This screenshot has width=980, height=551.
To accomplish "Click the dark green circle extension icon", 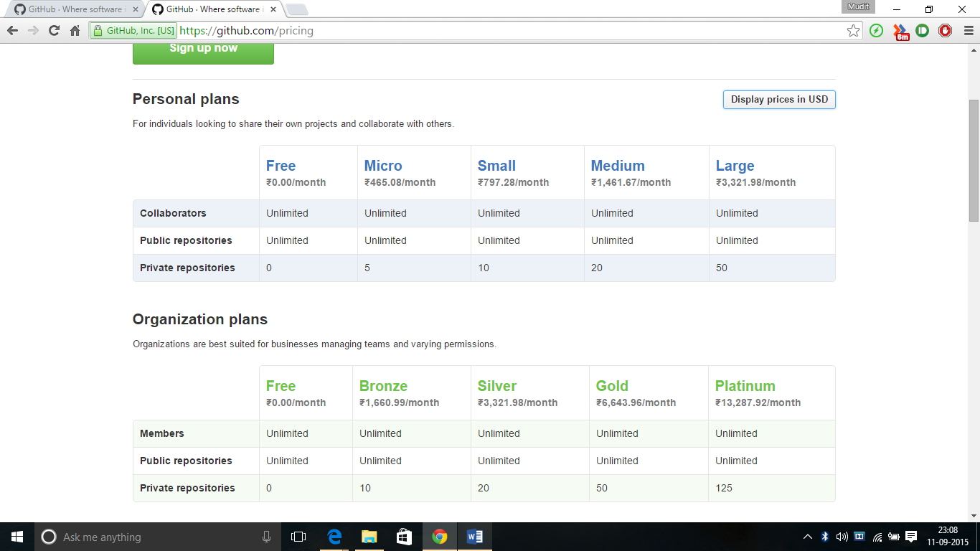I will tap(922, 31).
